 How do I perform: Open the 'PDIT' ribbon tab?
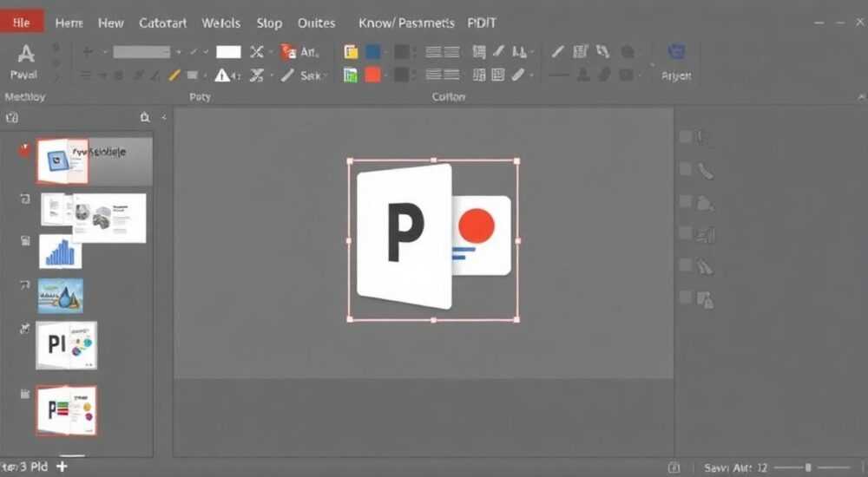pos(482,23)
